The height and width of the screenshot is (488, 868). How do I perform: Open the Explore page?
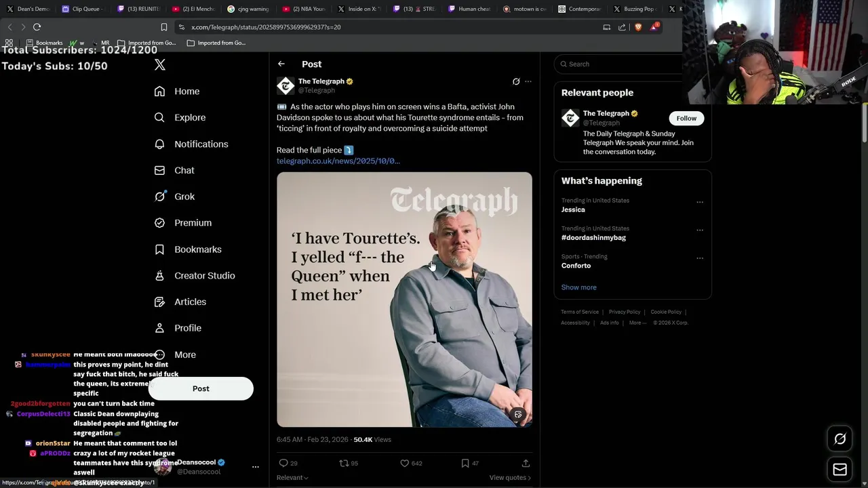(180, 117)
